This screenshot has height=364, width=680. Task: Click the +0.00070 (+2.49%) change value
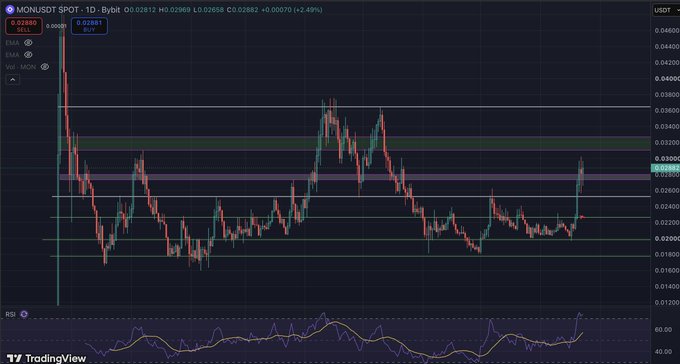[x=291, y=10]
